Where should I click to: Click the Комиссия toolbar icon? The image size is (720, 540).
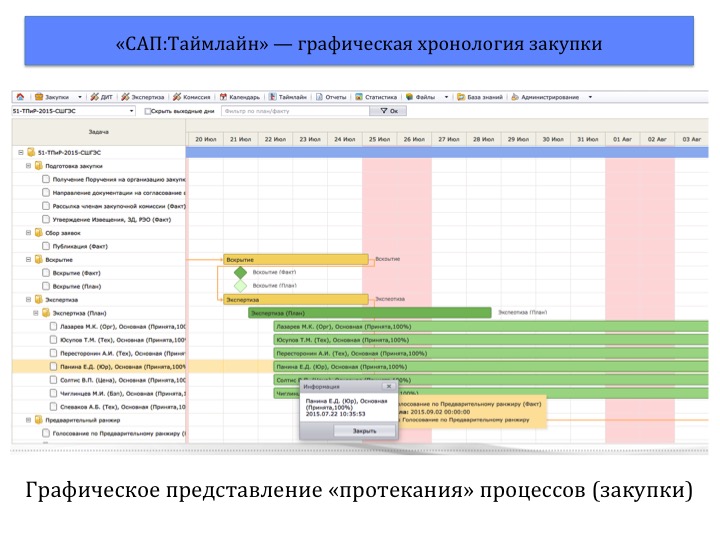pos(177,97)
